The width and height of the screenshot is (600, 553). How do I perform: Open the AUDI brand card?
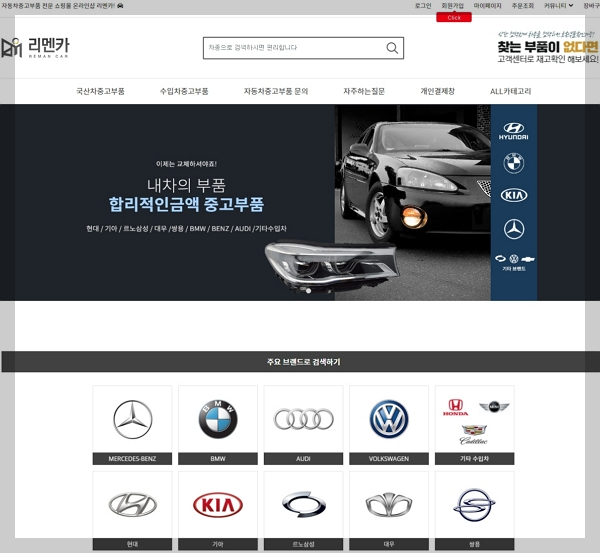[x=303, y=425]
